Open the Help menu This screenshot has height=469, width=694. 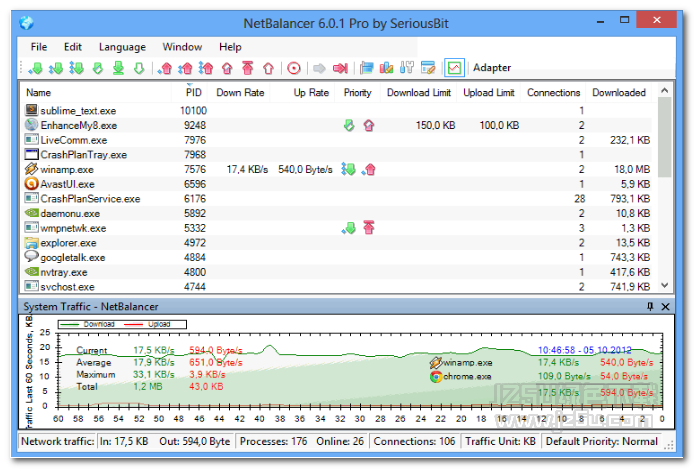[x=230, y=47]
